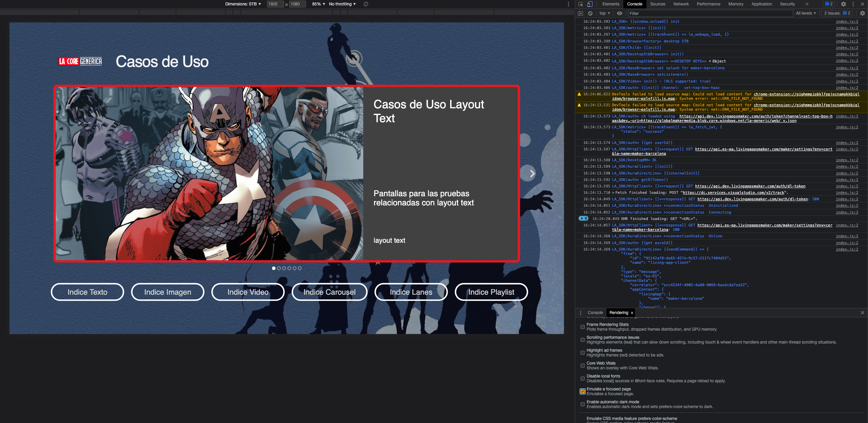
Task: Select the inspect element picker icon
Action: (x=581, y=4)
